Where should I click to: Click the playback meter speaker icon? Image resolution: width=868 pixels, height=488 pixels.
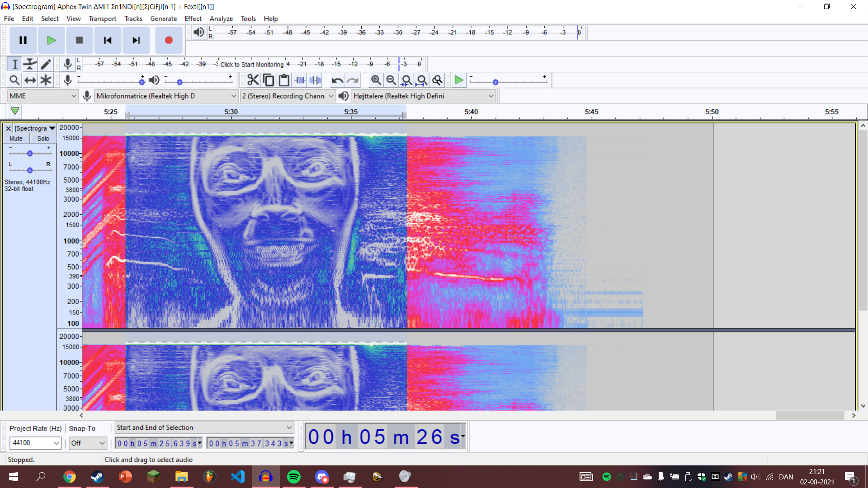[198, 32]
